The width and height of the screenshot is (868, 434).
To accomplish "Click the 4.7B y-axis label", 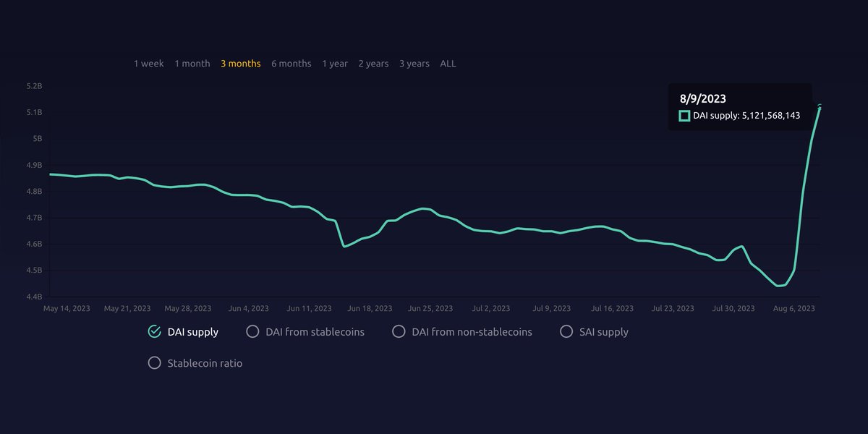I will (35, 218).
